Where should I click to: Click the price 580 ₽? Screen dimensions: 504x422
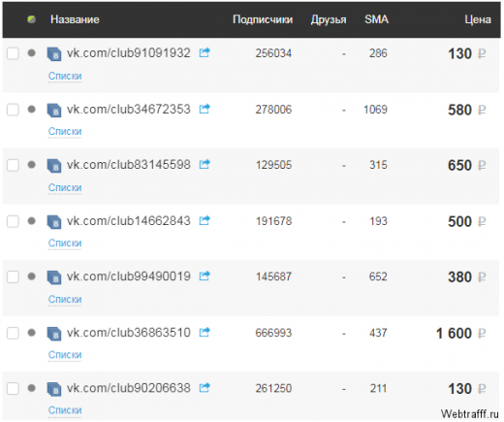pos(467,110)
